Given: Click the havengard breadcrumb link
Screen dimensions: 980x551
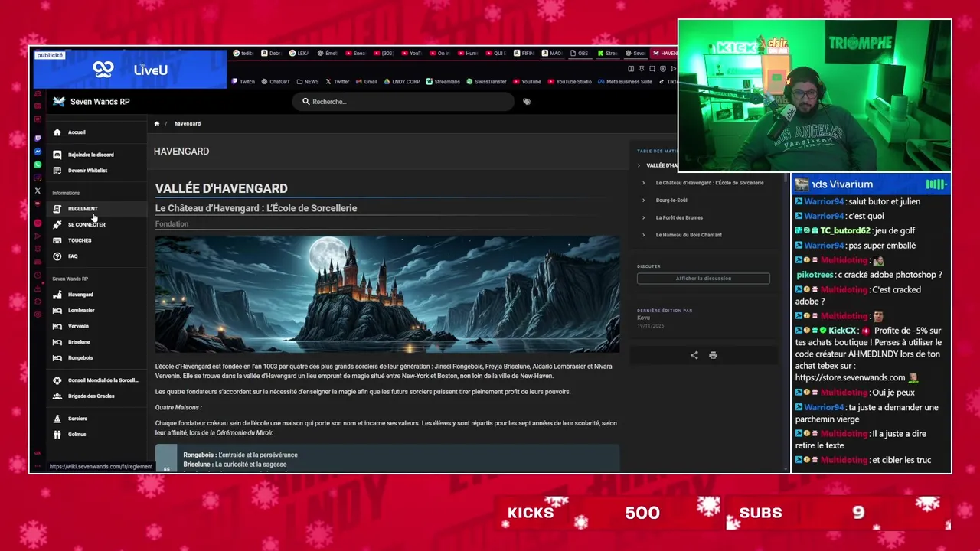Looking at the screenshot, I should 188,124.
